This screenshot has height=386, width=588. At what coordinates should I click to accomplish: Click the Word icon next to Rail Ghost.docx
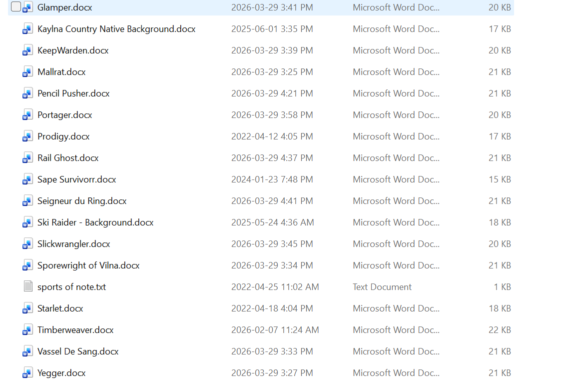point(27,158)
